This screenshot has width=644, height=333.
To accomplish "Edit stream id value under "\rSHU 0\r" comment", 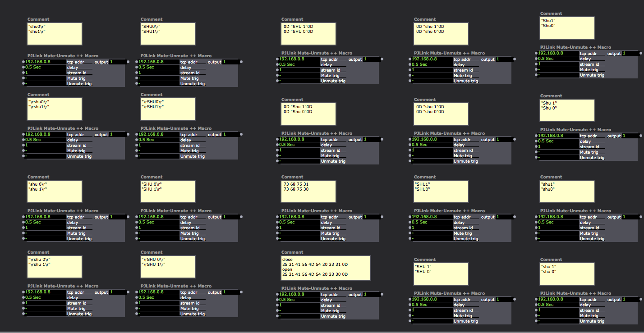I will [x=159, y=303].
